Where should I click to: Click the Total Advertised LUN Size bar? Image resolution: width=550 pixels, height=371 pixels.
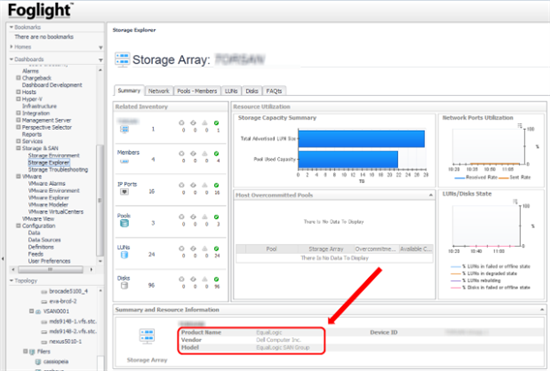pos(361,139)
